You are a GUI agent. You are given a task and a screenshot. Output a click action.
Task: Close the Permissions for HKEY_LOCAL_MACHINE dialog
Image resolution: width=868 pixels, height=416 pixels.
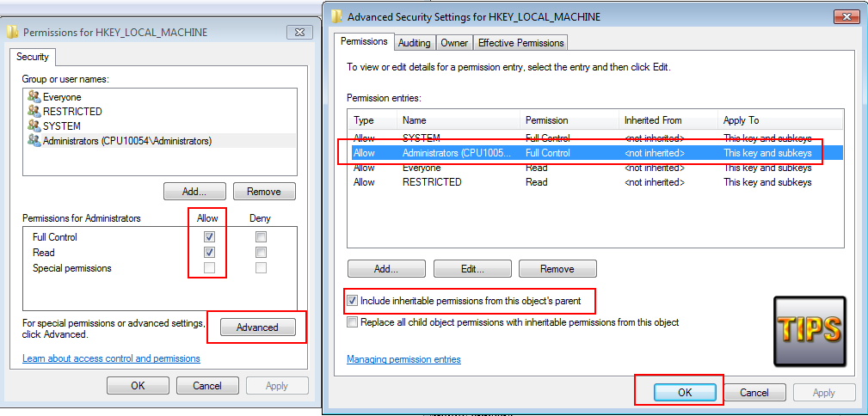pos(300,32)
